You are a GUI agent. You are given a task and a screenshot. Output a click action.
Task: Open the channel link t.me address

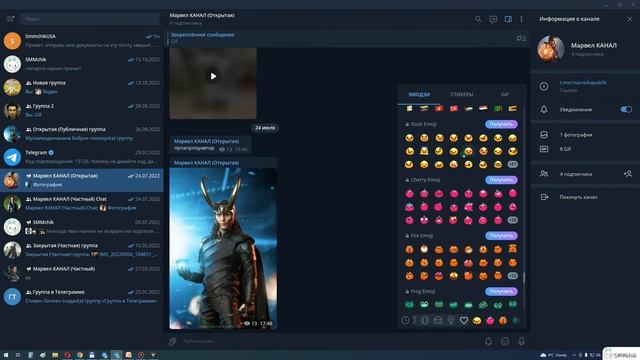[583, 82]
